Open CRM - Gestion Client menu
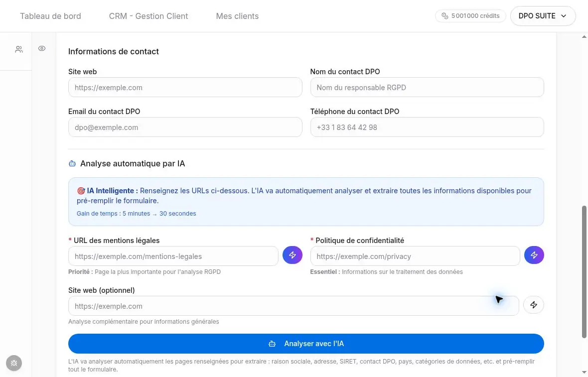The image size is (588, 377). pyautogui.click(x=148, y=16)
